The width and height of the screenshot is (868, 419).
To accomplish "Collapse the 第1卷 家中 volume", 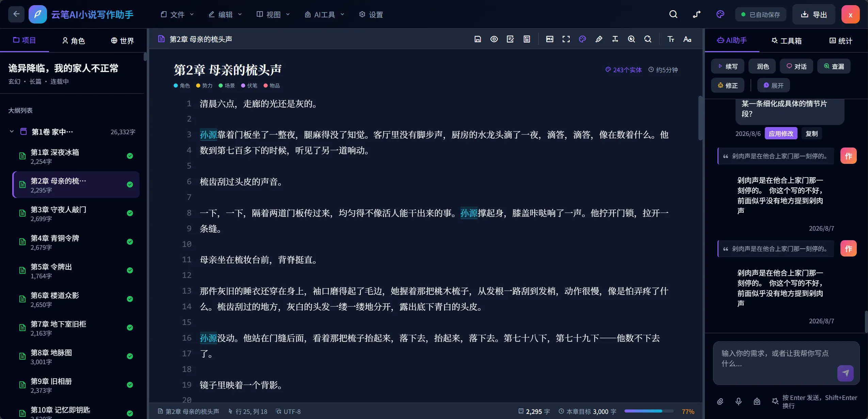I will coord(12,131).
